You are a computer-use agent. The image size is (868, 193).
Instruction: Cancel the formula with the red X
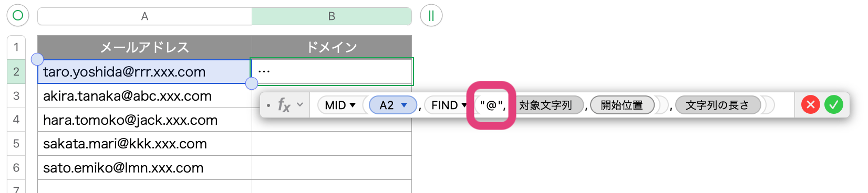810,105
